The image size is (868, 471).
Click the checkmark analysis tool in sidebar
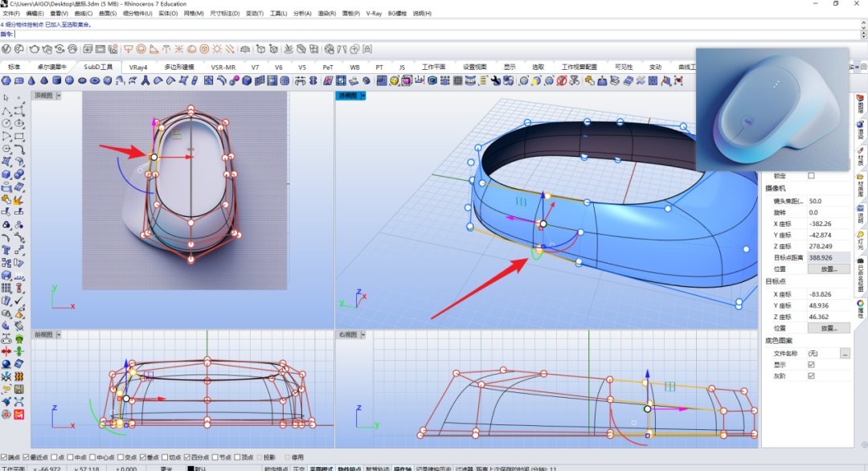click(18, 301)
